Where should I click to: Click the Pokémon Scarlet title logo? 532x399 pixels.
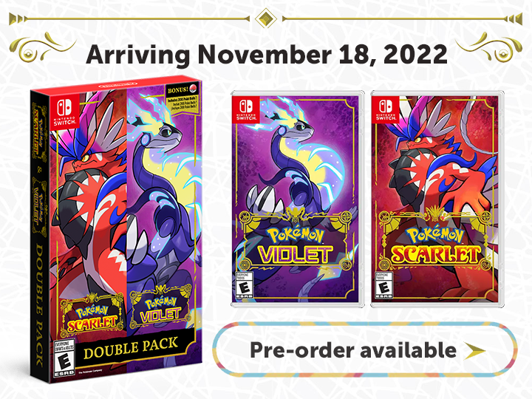(436, 245)
